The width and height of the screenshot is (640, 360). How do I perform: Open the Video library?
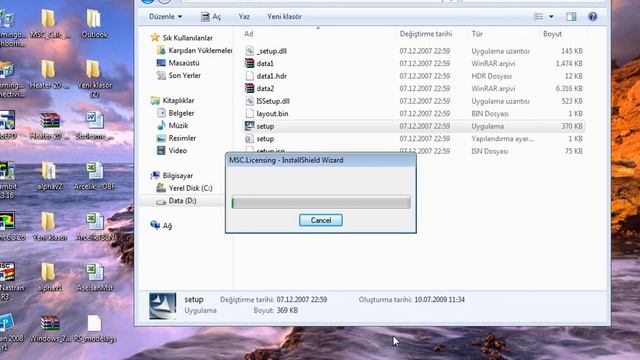coord(172,151)
